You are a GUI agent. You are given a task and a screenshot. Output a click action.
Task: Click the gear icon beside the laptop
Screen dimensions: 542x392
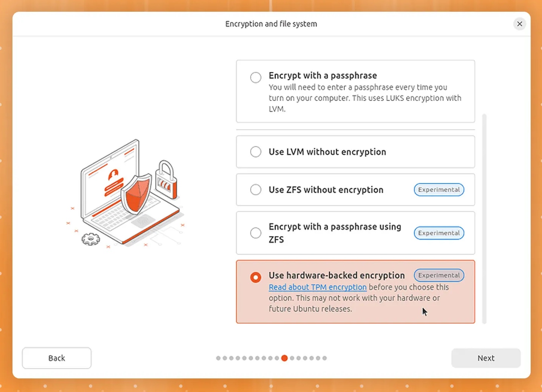tap(91, 239)
